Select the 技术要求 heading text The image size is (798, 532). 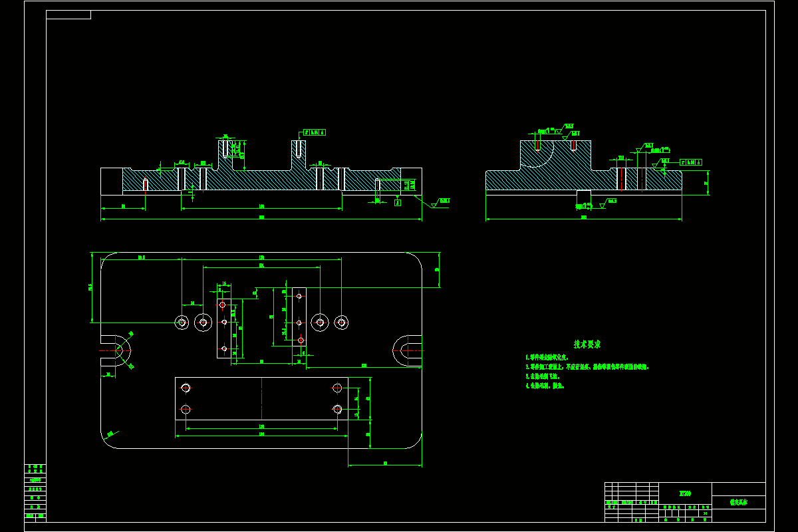click(587, 344)
